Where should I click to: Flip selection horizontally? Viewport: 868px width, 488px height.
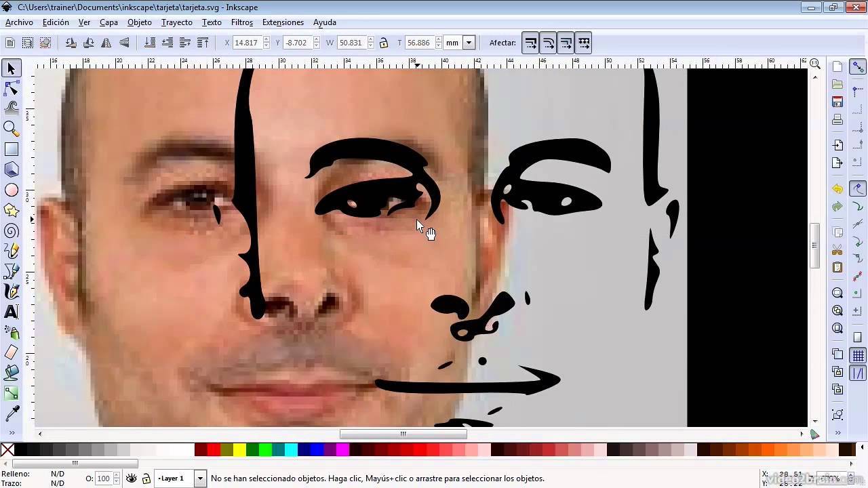tap(106, 43)
